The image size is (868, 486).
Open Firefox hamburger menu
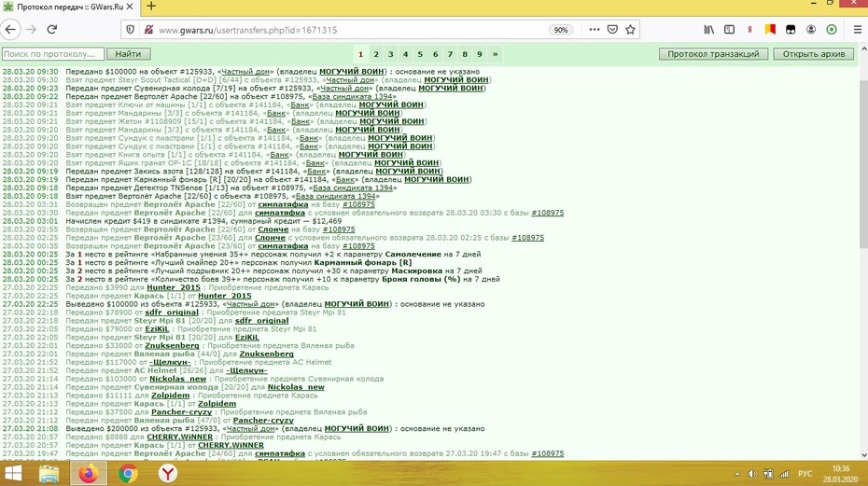point(858,30)
